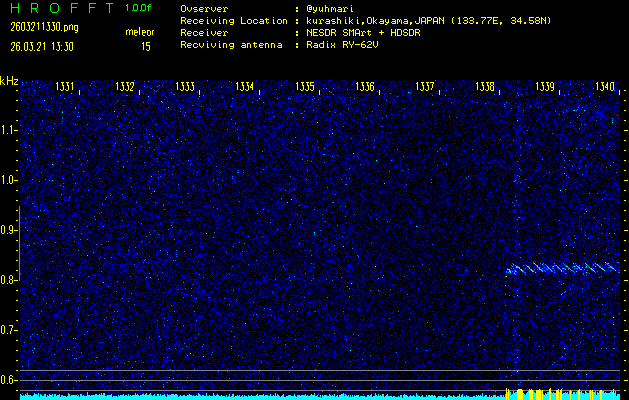The image size is (629, 400).
Task: Select the 1338 time marker
Action: pyautogui.click(x=485, y=87)
